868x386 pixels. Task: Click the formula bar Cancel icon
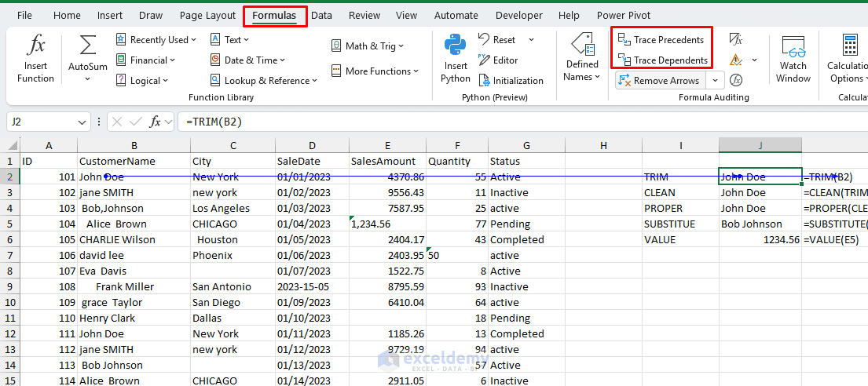(117, 122)
